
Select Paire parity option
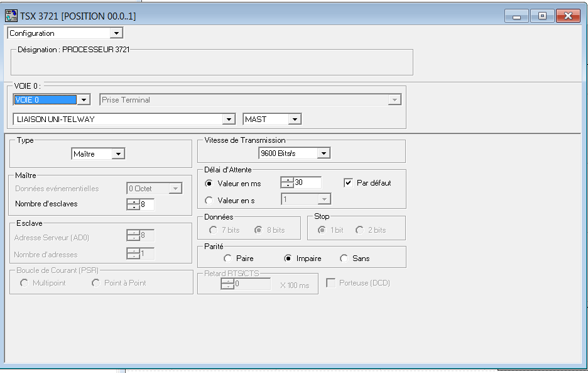tap(227, 258)
